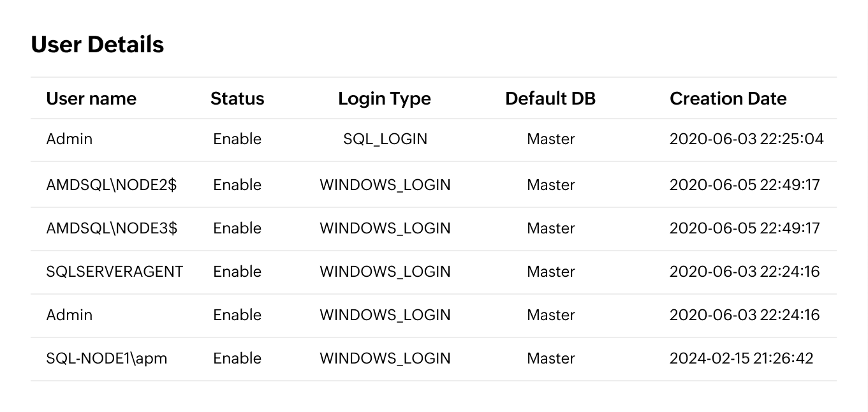Click the User name column header
868x412 pixels.
click(x=91, y=99)
